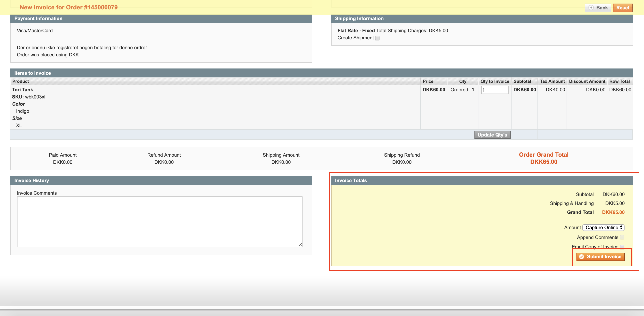Click the Invoice Totals section header
The image size is (644, 316).
click(x=482, y=181)
